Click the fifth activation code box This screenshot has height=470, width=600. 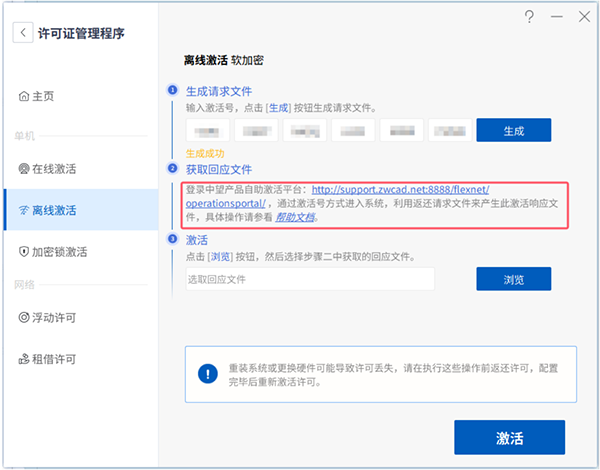pyautogui.click(x=401, y=130)
